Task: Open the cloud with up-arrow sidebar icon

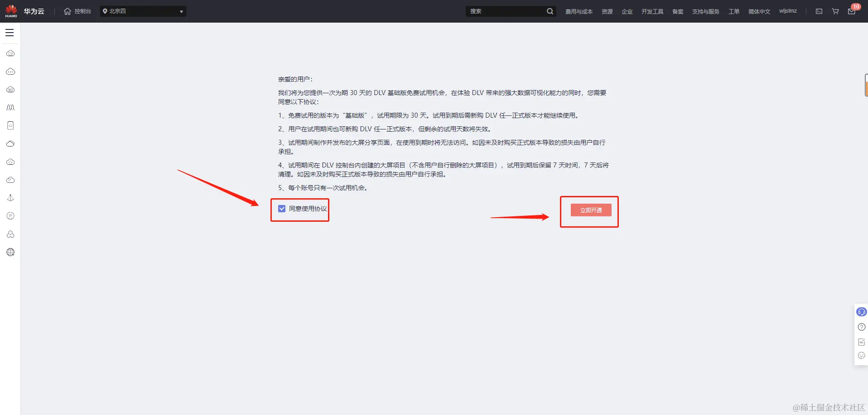Action: click(x=10, y=162)
